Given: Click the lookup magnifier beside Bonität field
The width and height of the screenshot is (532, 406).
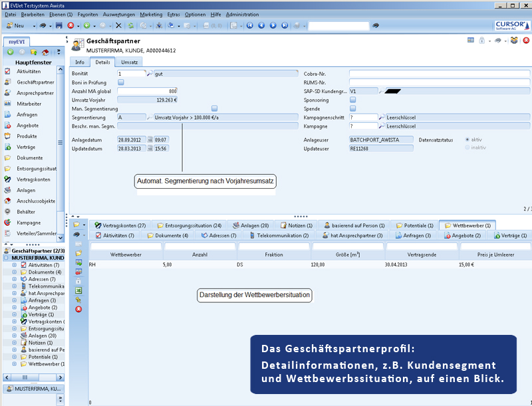Looking at the screenshot, I should coord(149,73).
